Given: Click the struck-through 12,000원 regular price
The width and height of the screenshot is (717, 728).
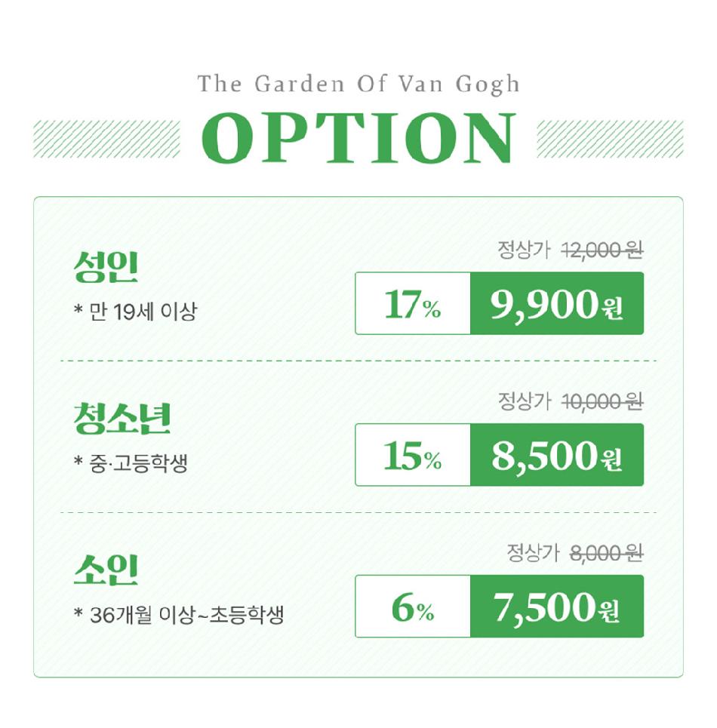Looking at the screenshot, I should 602,250.
